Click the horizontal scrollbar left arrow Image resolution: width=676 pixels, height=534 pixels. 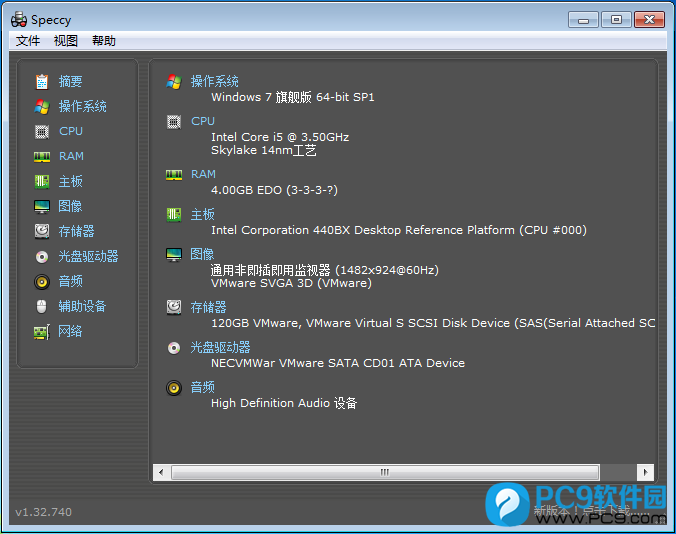click(161, 472)
